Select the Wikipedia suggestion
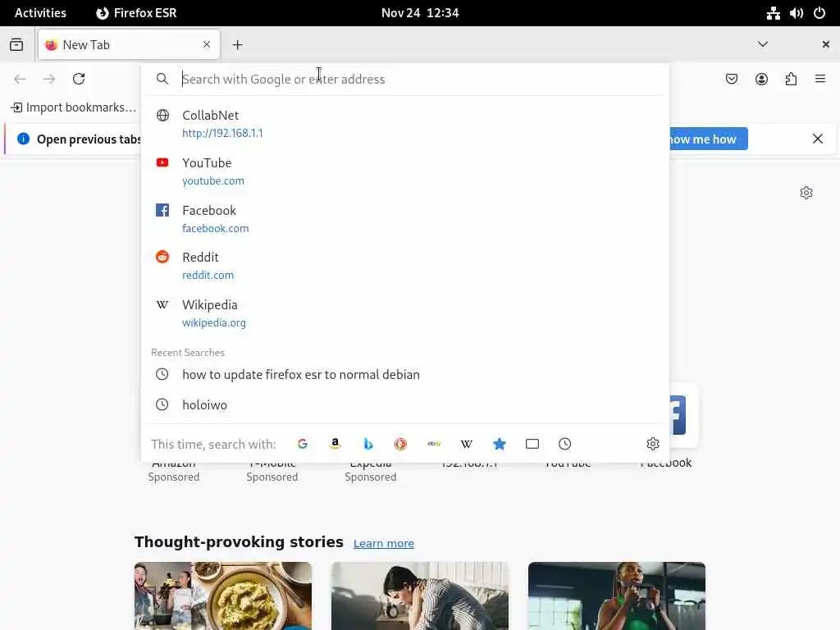This screenshot has width=840, height=630. [404, 313]
